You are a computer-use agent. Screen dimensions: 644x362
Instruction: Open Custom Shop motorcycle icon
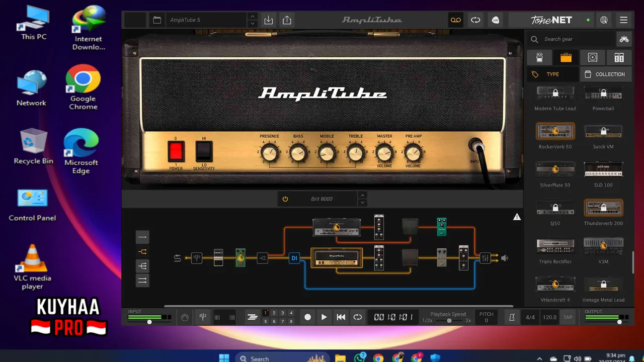(624, 39)
